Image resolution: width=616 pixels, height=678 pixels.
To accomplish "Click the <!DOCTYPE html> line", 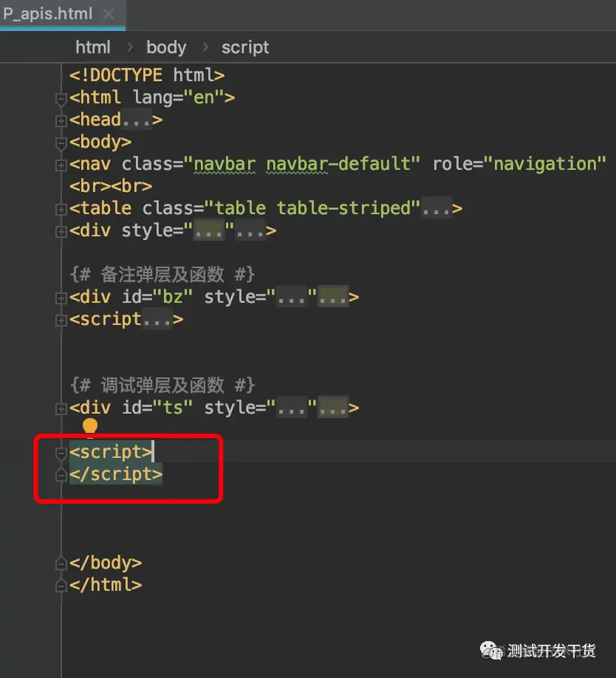I will coord(147,75).
